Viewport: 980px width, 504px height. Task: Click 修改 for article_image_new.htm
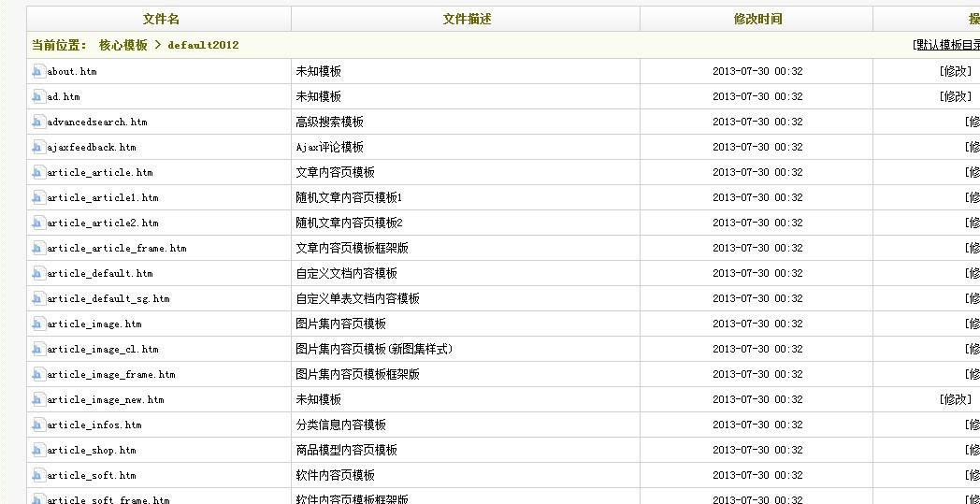click(955, 399)
